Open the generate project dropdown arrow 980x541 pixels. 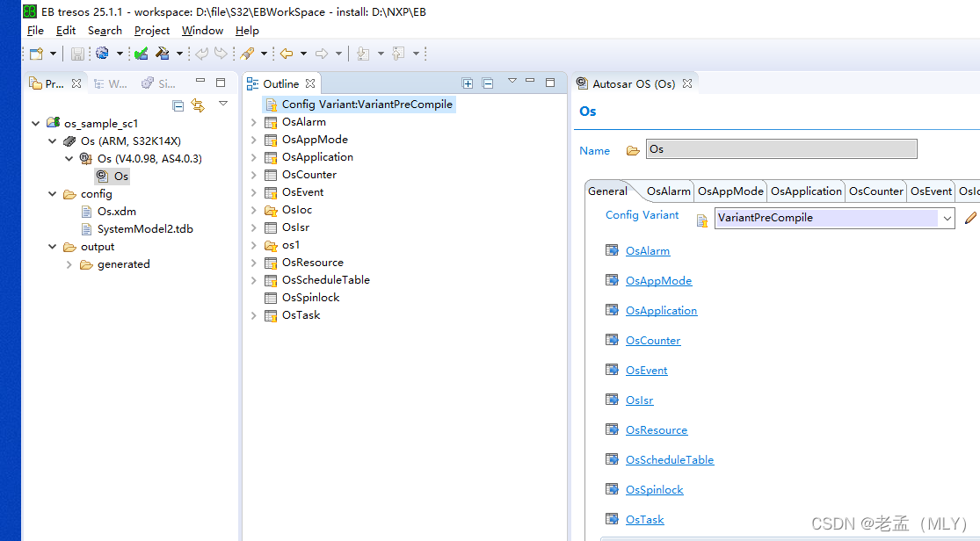click(179, 54)
